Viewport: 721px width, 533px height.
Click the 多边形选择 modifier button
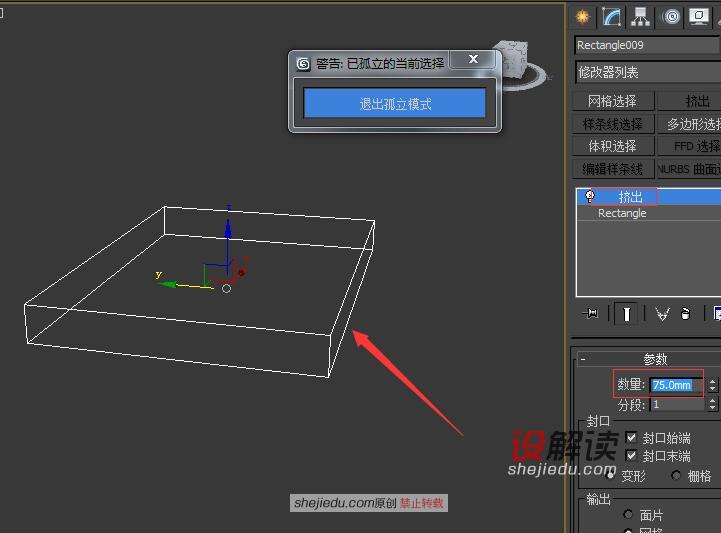[689, 124]
